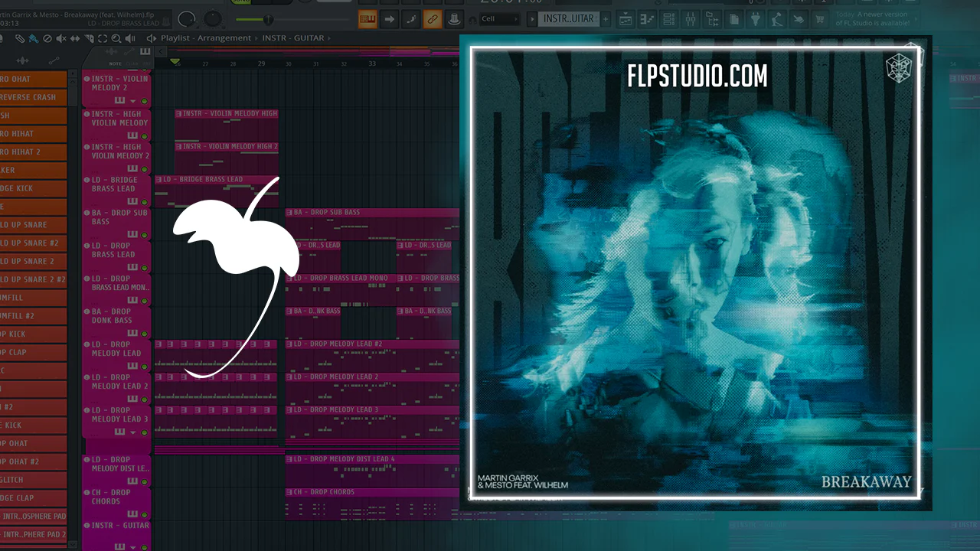Click the hand icon beside the cart
Screen dimensions: 980x551
800,19
